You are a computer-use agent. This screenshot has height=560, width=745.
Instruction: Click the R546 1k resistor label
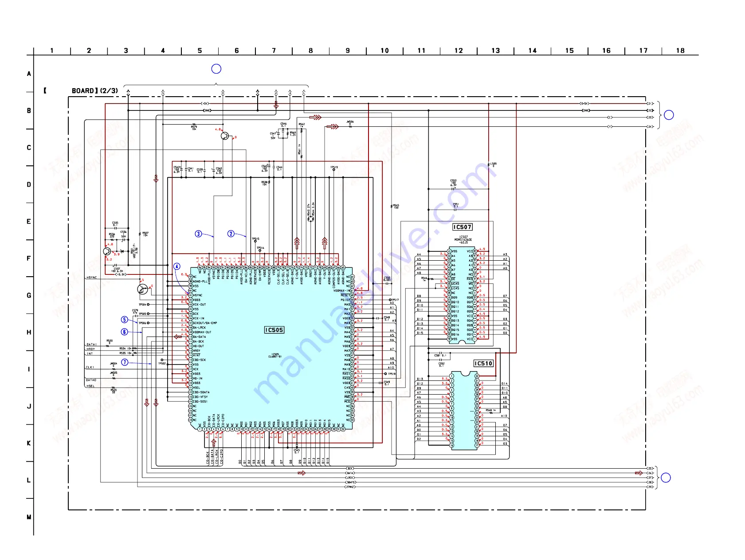click(424, 279)
